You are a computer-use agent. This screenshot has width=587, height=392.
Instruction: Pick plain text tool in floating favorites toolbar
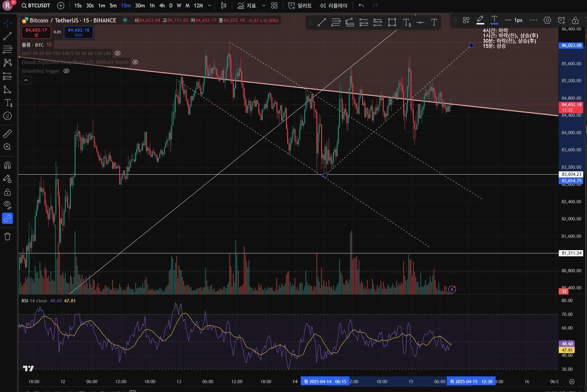[434, 23]
